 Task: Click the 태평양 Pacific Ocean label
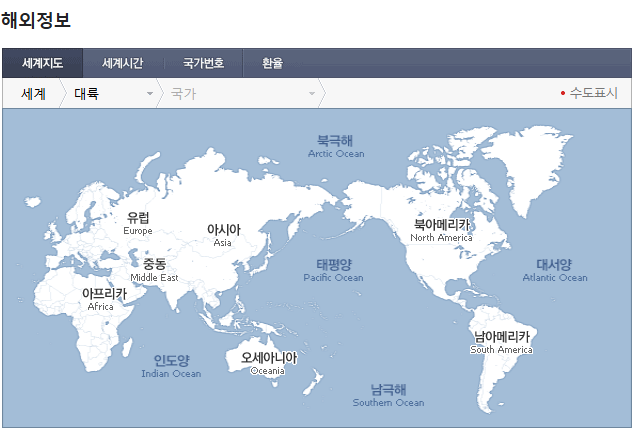coord(334,271)
